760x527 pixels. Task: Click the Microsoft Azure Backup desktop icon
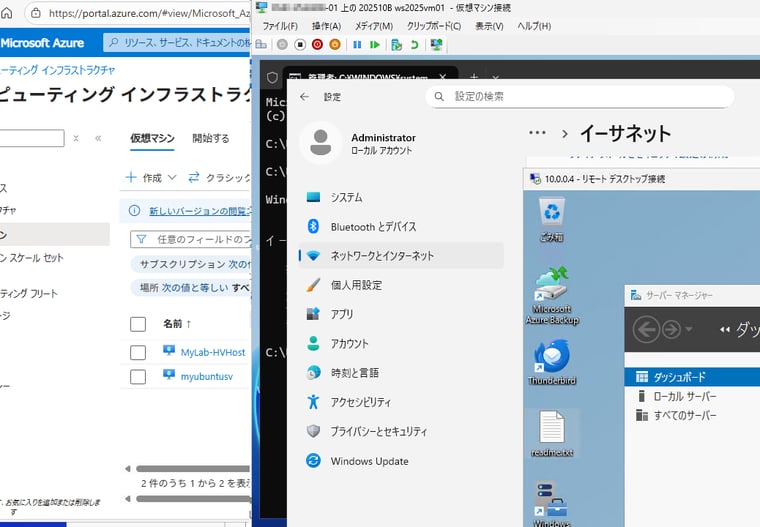point(552,295)
